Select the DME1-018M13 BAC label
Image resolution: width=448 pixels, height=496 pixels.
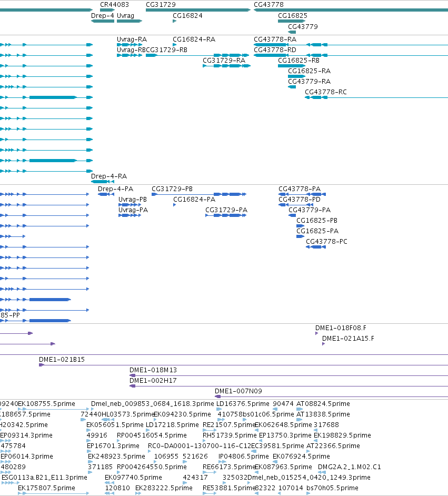click(x=153, y=370)
